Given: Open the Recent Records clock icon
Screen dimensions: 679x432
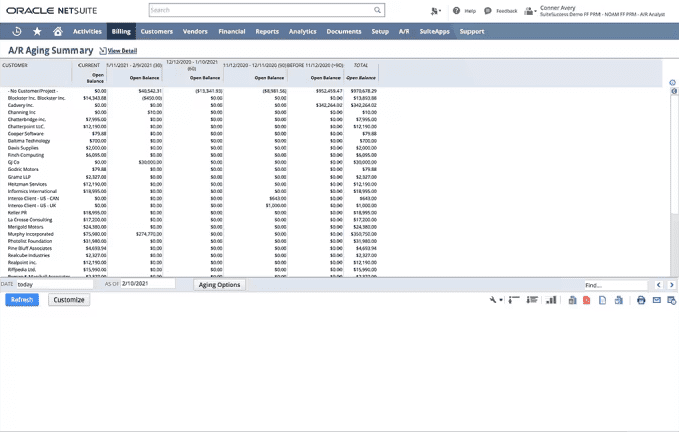Looking at the screenshot, I should pyautogui.click(x=18, y=31).
